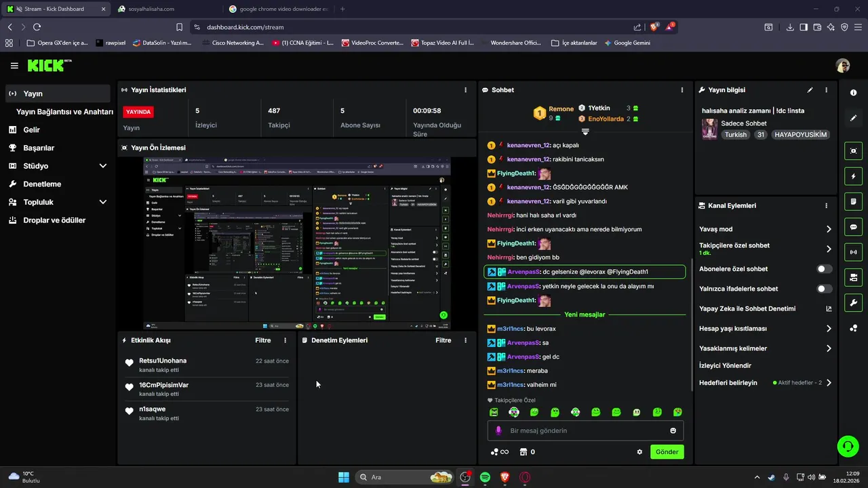
Task: Open Takipçilere özel sohbet options arrow
Action: point(829,249)
